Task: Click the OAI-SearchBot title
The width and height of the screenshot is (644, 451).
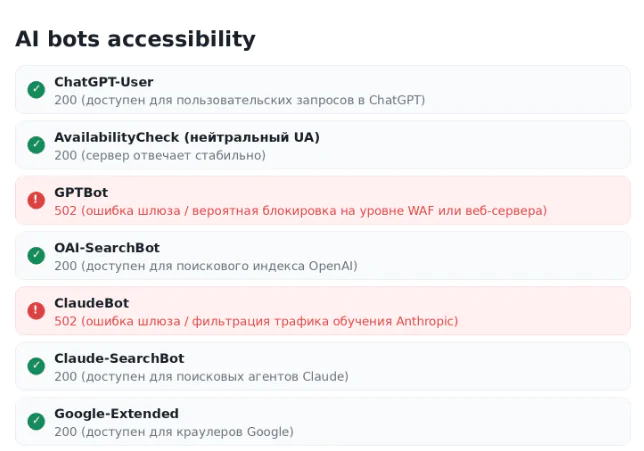Action: pyautogui.click(x=107, y=248)
